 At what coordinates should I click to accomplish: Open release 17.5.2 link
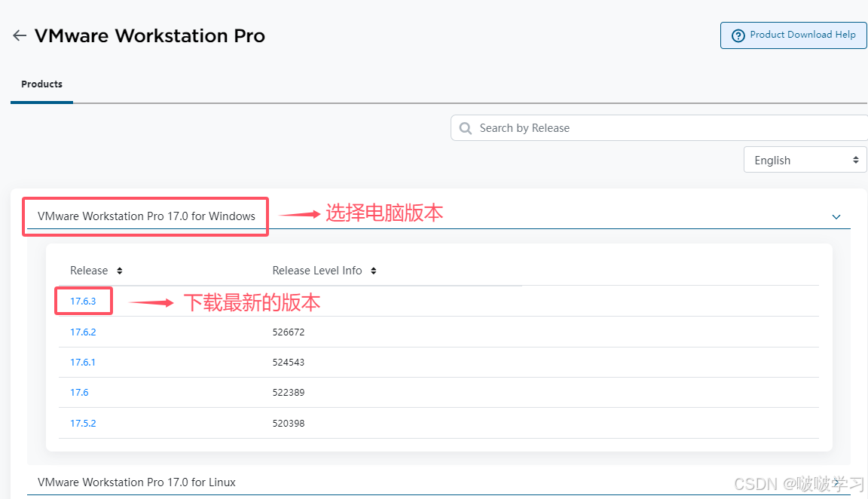click(x=83, y=423)
